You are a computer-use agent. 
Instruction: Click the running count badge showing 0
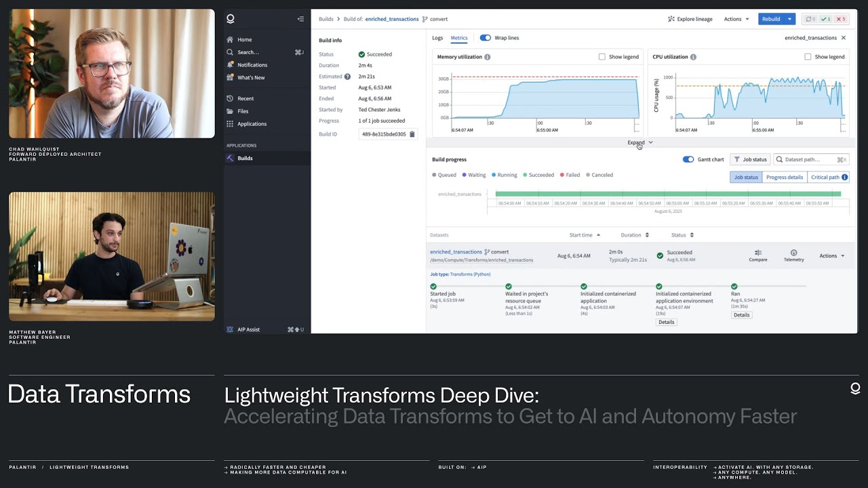(x=810, y=19)
